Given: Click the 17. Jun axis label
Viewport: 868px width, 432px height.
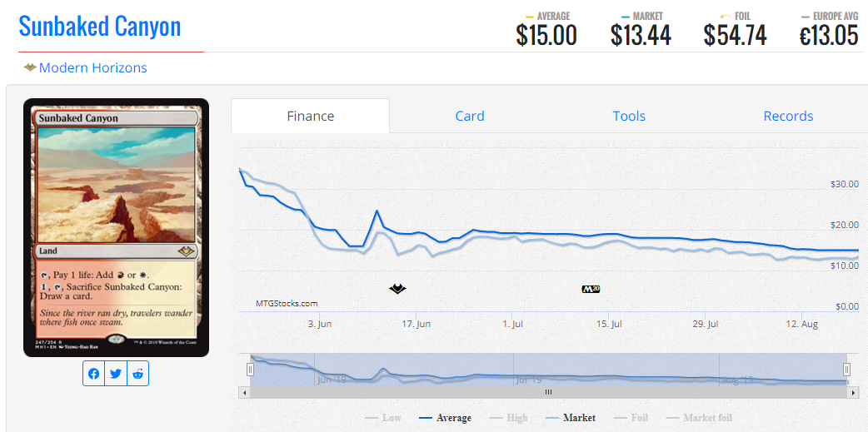Looking at the screenshot, I should tap(416, 324).
